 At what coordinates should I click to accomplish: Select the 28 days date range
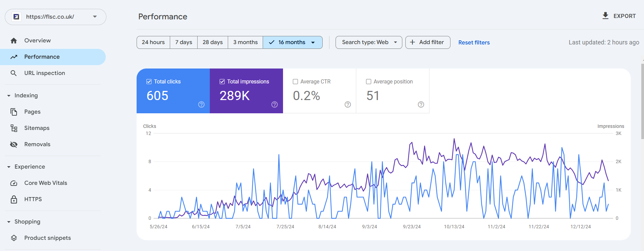(x=213, y=42)
